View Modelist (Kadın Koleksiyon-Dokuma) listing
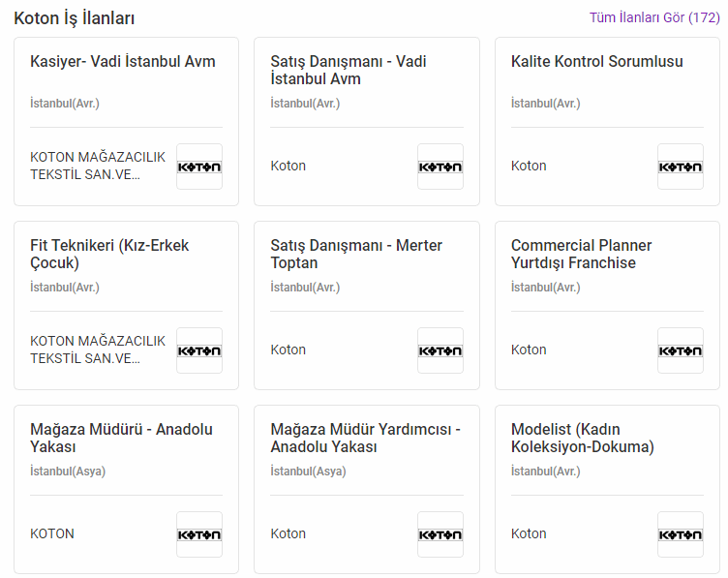Viewport: 728px width, 578px height. (x=582, y=438)
